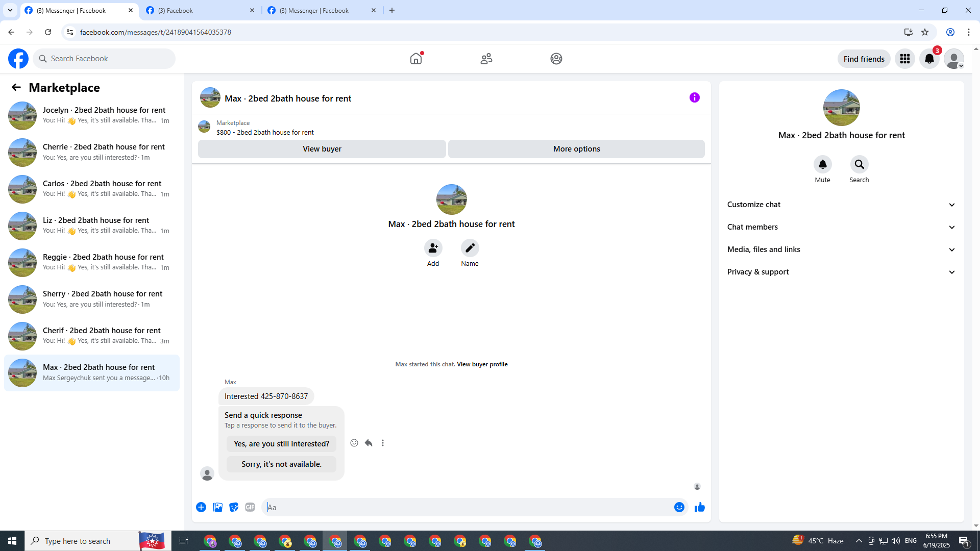Open the Home feed icon
The width and height of the screenshot is (980, 551).
[x=416, y=59]
